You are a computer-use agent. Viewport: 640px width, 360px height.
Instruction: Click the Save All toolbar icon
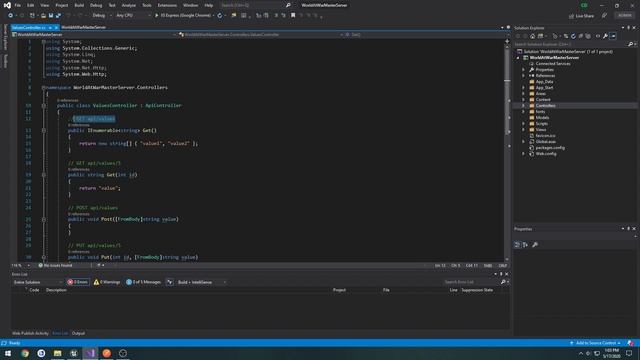pyautogui.click(x=58, y=16)
